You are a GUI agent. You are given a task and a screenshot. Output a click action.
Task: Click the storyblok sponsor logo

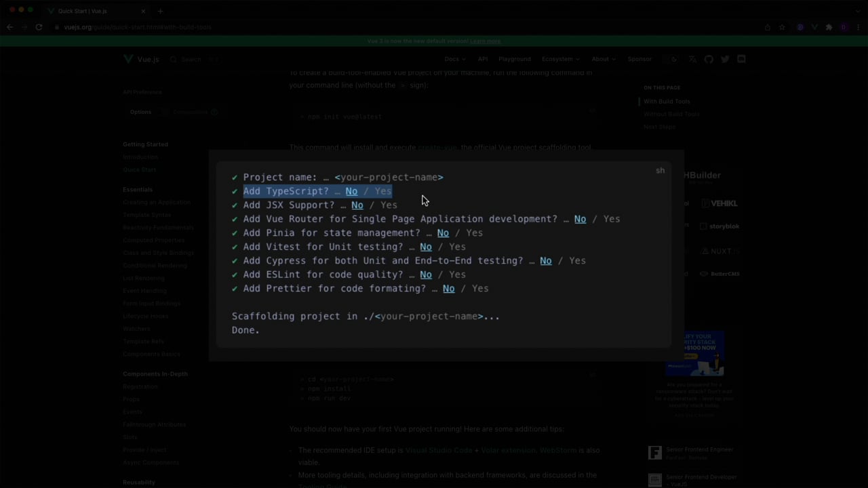[x=719, y=226]
